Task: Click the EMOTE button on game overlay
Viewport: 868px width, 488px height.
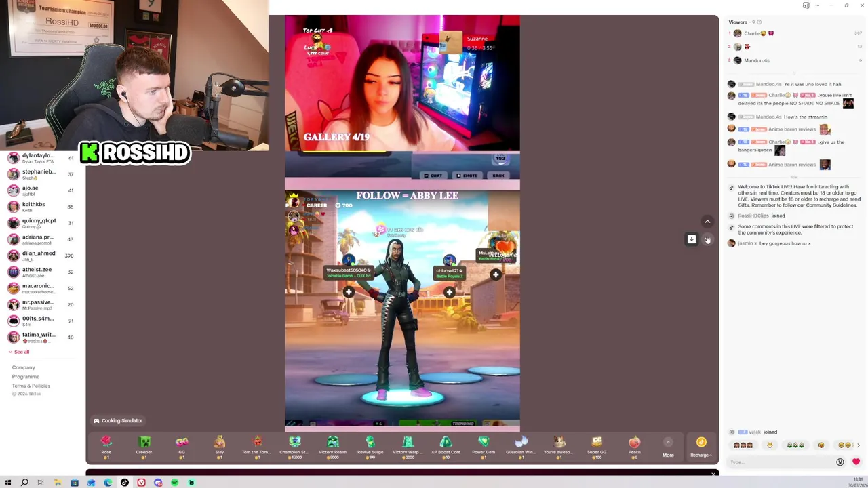Action: pyautogui.click(x=467, y=176)
